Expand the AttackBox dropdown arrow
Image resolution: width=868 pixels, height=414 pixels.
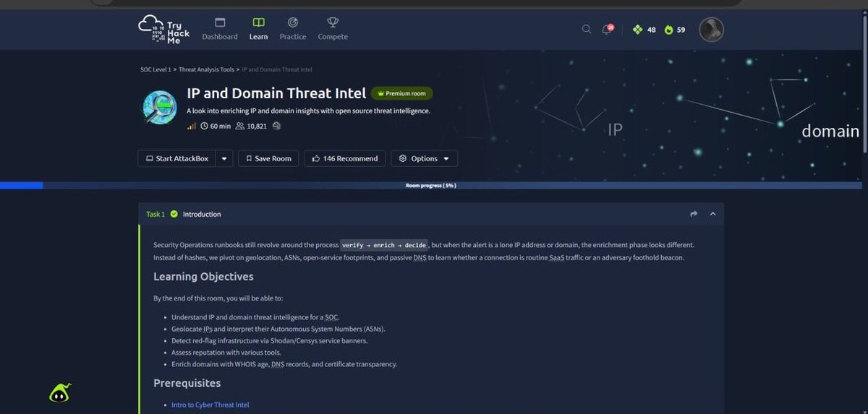(x=224, y=158)
